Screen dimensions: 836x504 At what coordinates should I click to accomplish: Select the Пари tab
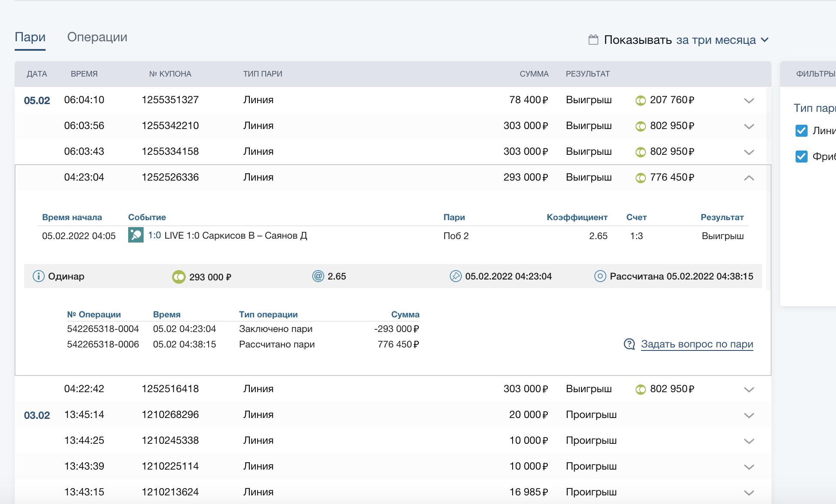(x=30, y=37)
